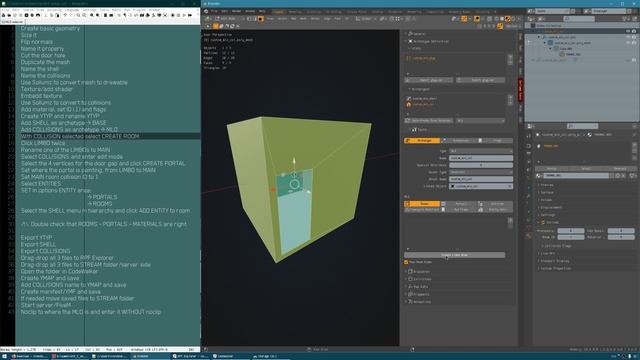Open Blender File menu
Image resolution: width=640 pixels, height=360 pixels.
point(214,11)
